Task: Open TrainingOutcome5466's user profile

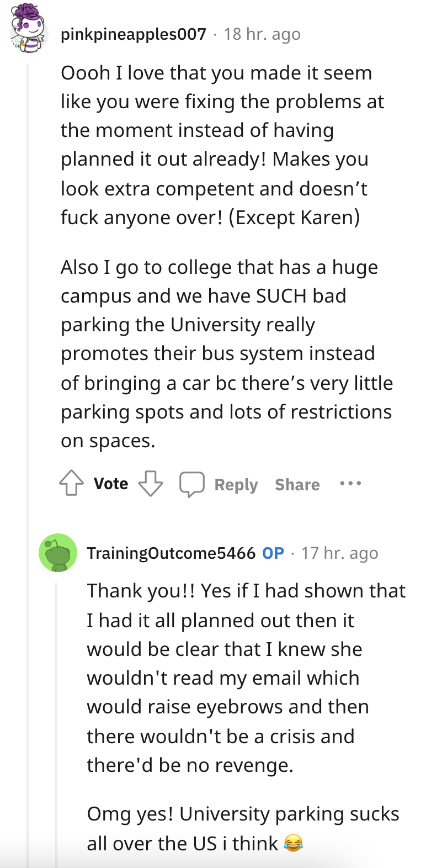Action: [171, 553]
